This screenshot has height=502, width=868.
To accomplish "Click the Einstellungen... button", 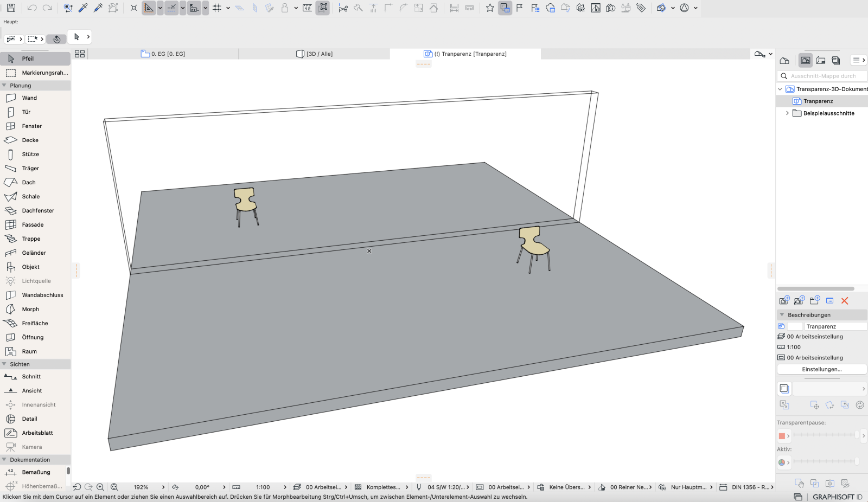I will (x=822, y=370).
